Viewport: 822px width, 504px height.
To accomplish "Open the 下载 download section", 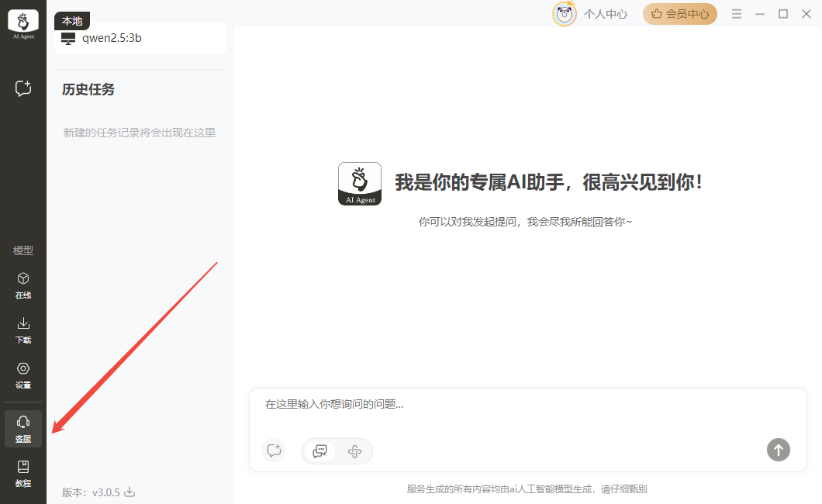I will point(23,330).
